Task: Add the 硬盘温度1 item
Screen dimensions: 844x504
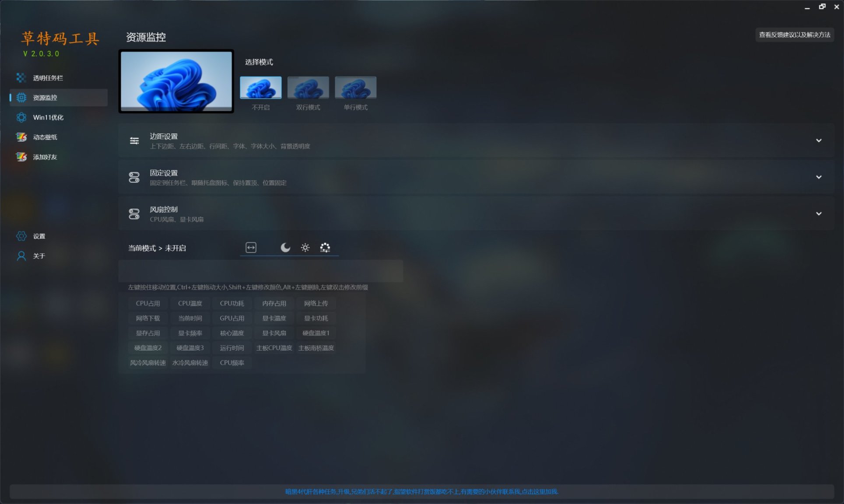Action: [x=316, y=333]
